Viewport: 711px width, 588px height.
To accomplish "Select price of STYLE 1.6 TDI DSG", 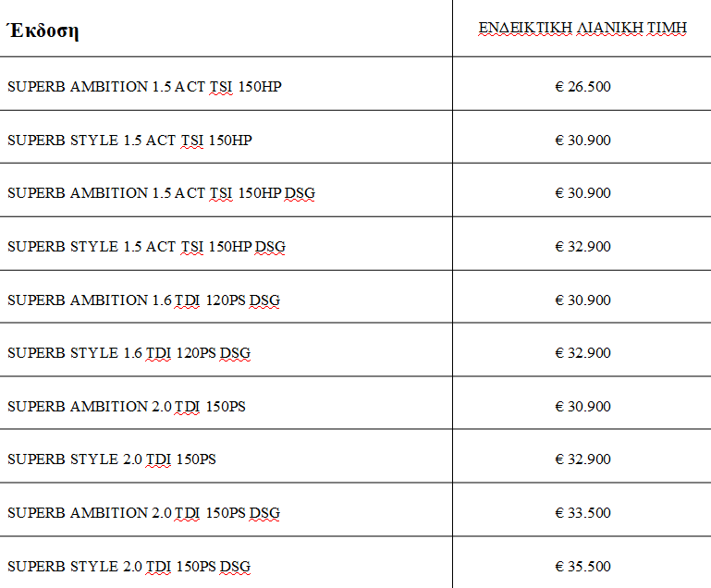I will pos(583,353).
